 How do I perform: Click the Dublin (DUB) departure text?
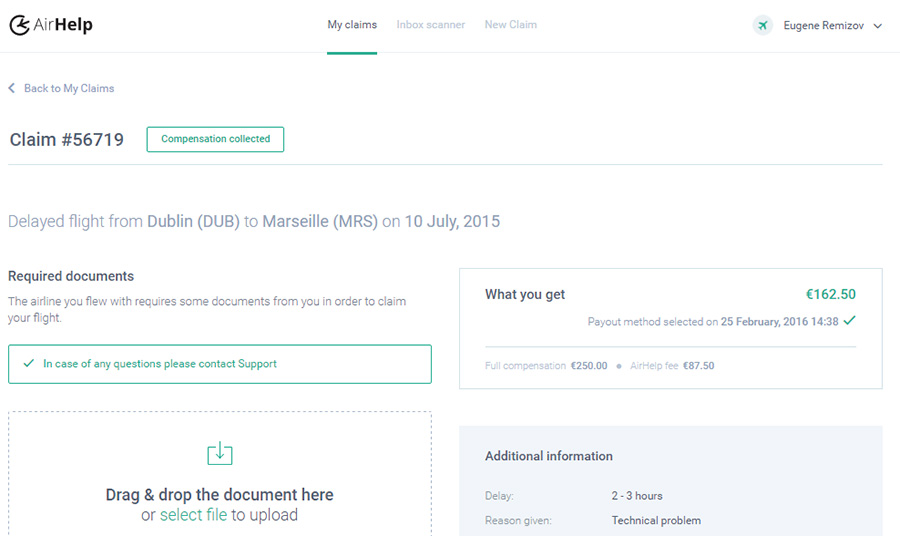(x=193, y=222)
